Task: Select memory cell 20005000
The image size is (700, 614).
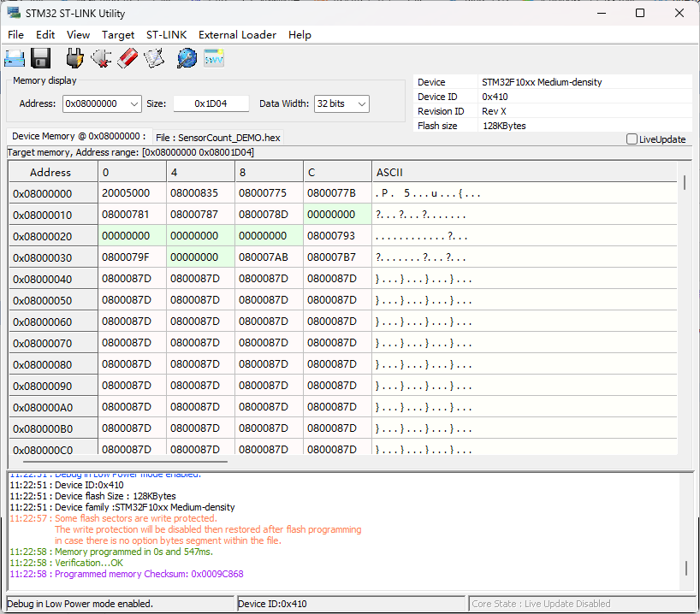Action: point(132,193)
